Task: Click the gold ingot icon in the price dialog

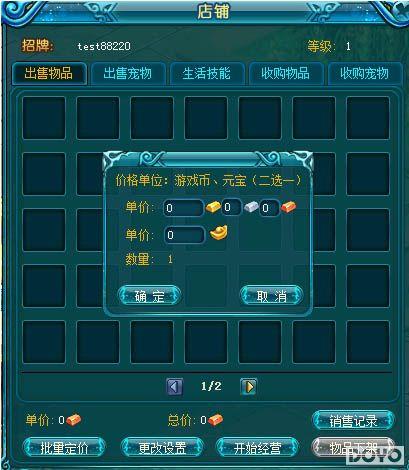Action: (213, 207)
